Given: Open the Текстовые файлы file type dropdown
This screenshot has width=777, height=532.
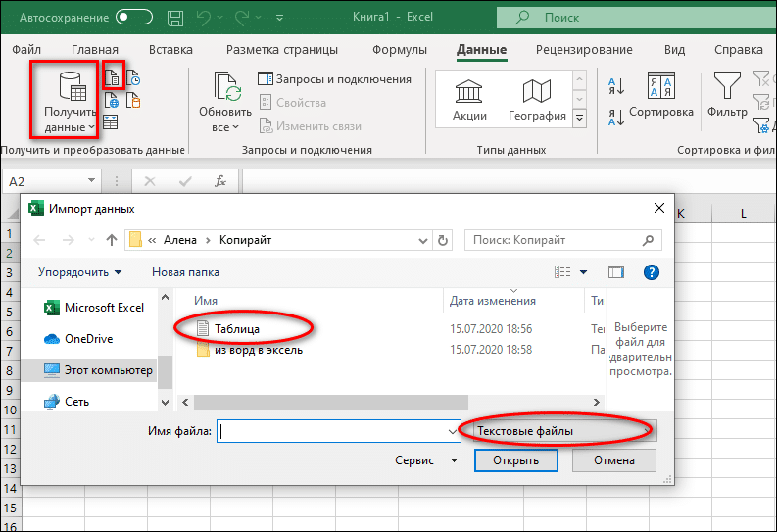Looking at the screenshot, I should pos(562,430).
